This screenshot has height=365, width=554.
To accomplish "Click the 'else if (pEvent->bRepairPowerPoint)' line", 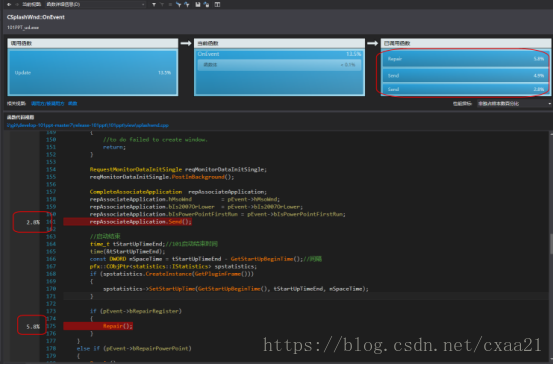I will [x=134, y=349].
